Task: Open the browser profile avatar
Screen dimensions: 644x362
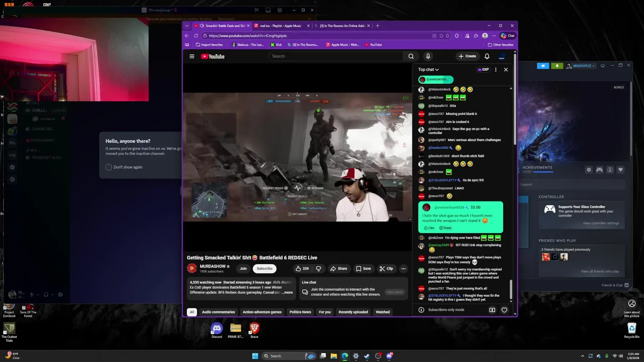Action: point(485,36)
